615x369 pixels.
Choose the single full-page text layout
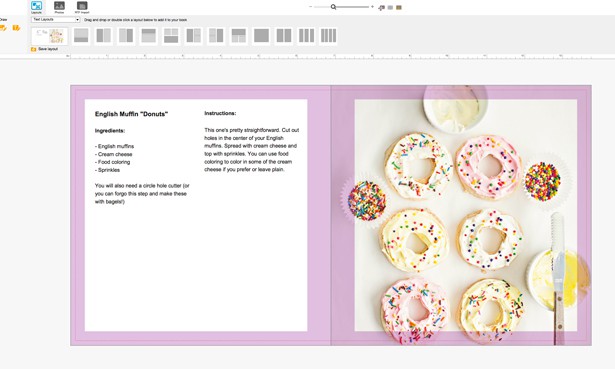(261, 36)
